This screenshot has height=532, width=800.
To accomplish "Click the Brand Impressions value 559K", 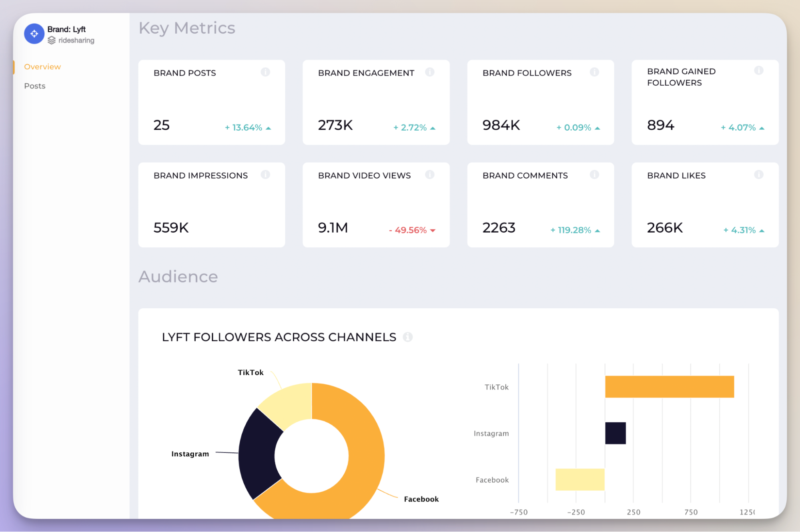I will click(x=171, y=228).
